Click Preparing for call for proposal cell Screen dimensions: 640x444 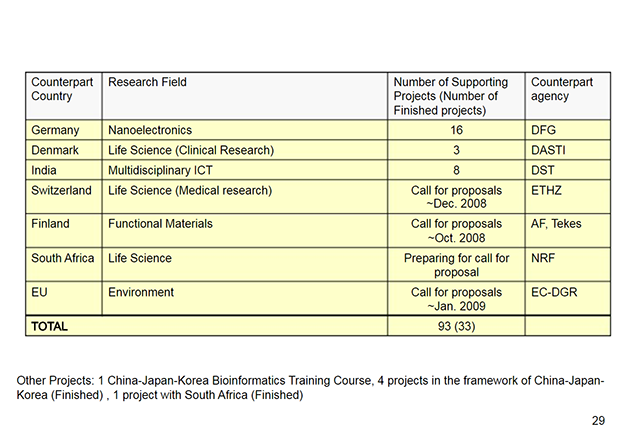(x=456, y=265)
